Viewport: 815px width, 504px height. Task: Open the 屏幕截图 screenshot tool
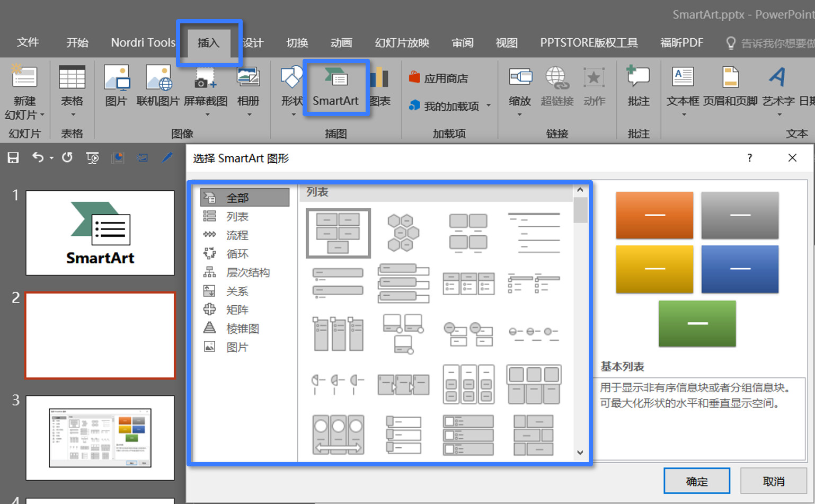click(x=206, y=86)
